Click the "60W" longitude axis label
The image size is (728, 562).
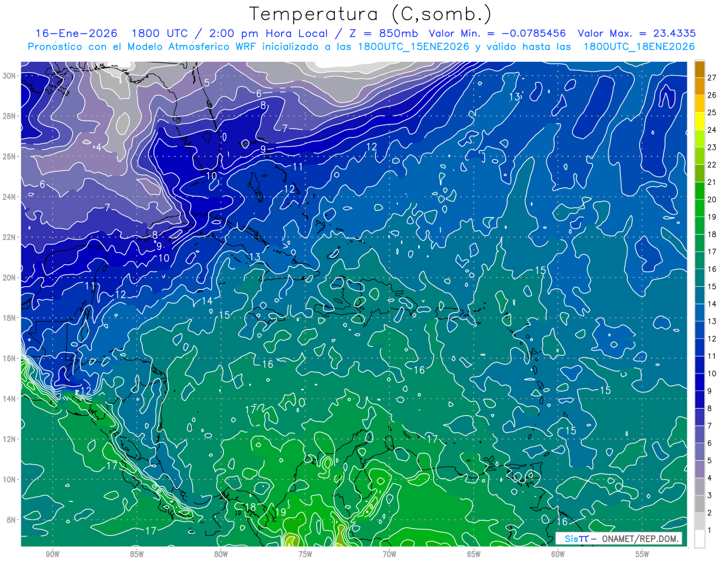click(558, 555)
